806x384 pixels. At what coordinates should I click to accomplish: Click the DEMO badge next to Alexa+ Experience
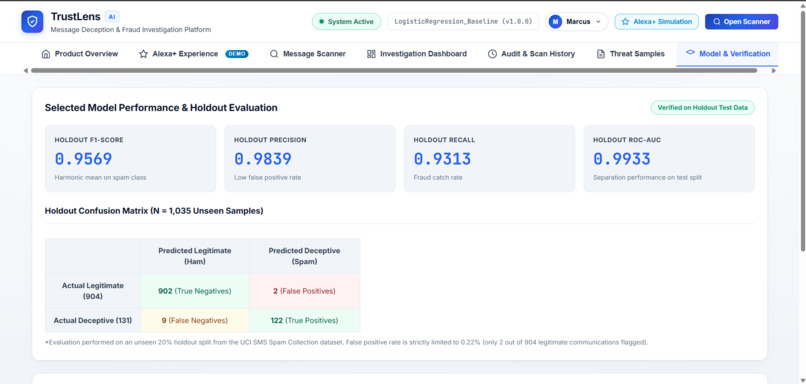click(x=236, y=53)
